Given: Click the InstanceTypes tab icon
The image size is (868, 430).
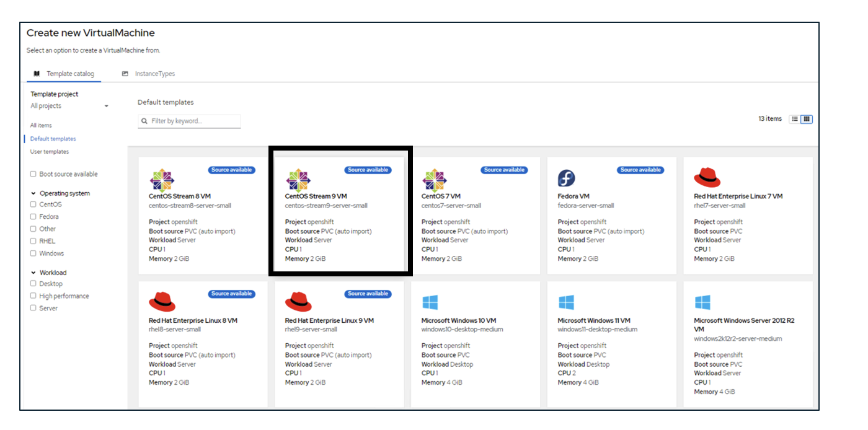Looking at the screenshot, I should point(125,74).
